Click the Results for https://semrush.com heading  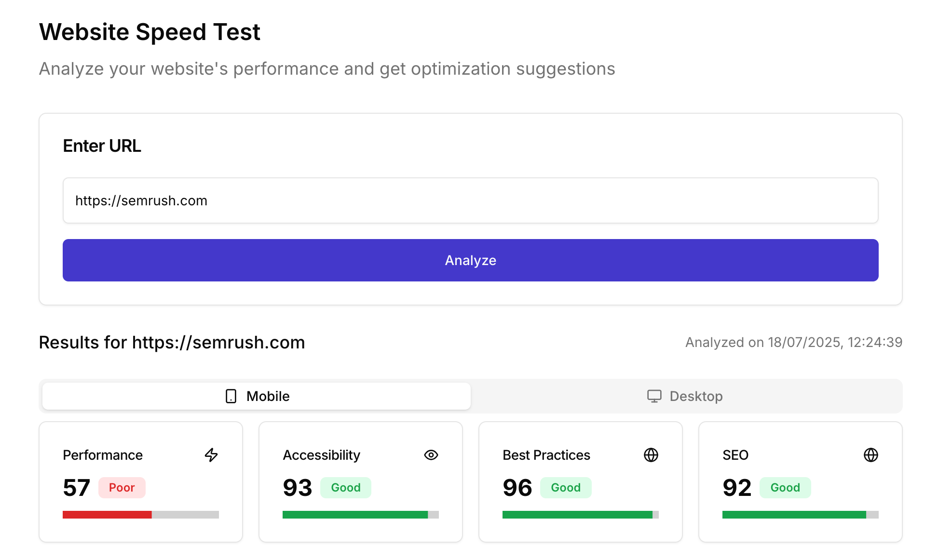(172, 343)
